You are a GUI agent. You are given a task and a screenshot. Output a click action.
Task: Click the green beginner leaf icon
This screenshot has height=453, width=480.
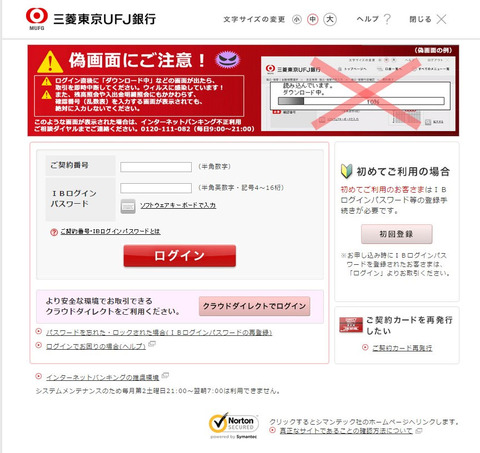pos(347,171)
